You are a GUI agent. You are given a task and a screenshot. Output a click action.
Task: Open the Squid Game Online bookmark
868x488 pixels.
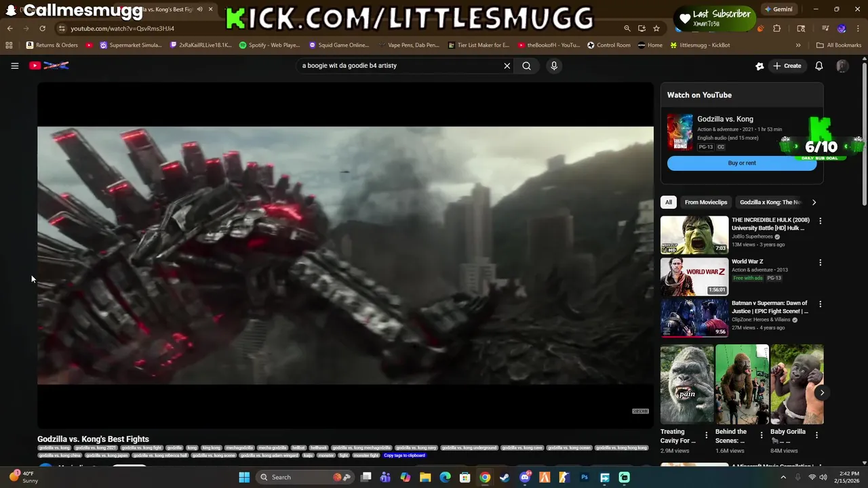tap(339, 45)
